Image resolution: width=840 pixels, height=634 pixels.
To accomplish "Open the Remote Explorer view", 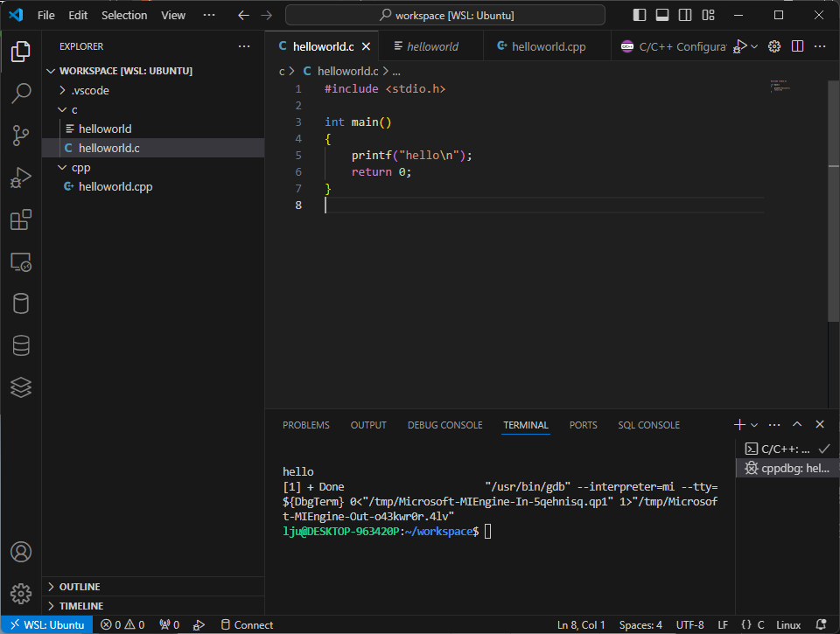I will click(21, 261).
